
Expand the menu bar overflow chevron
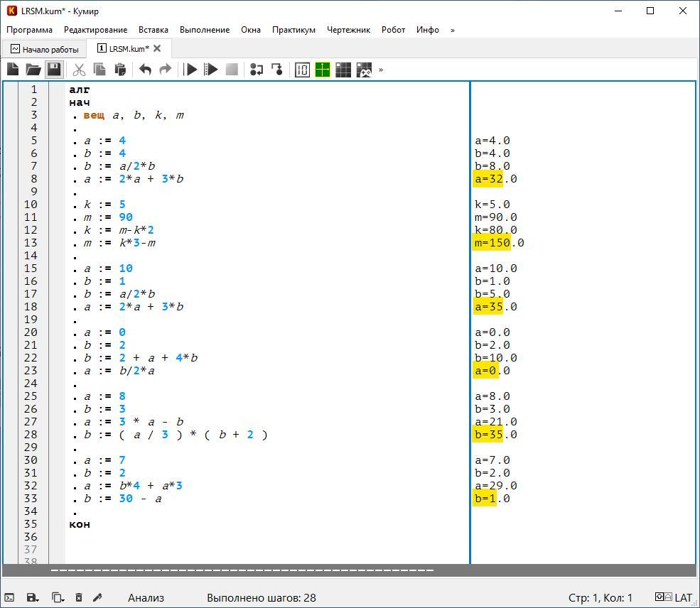tap(453, 31)
